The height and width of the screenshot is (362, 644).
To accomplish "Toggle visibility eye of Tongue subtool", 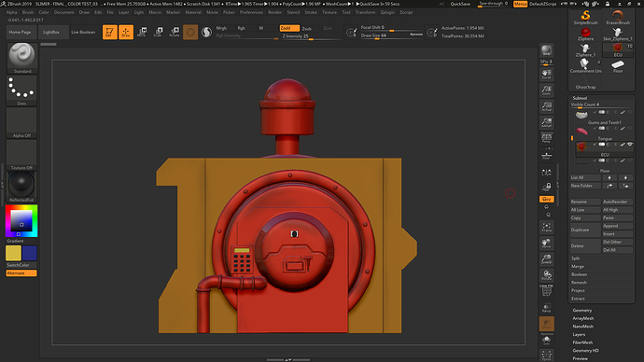I will coord(630,128).
